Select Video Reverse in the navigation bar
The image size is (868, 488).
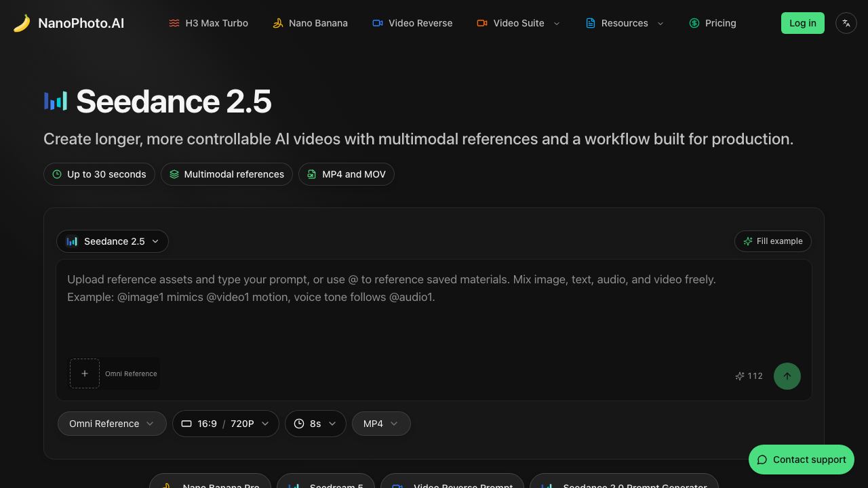pyautogui.click(x=412, y=23)
